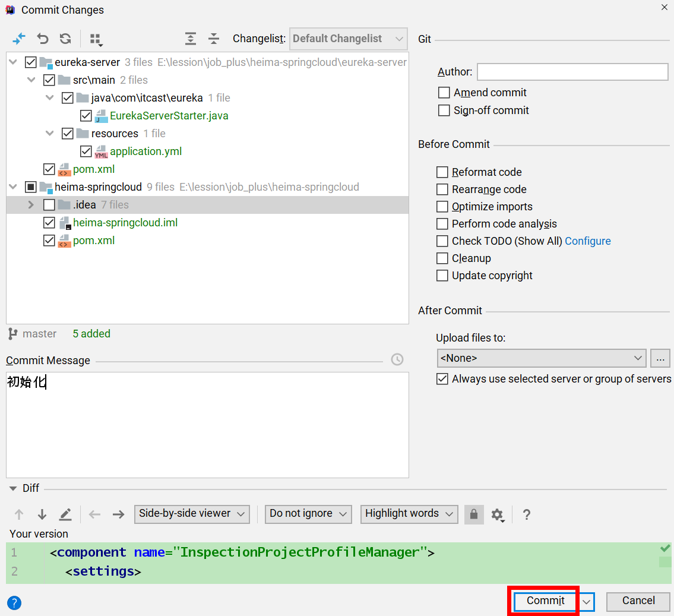Enable Sign-off commit checkbox
Image resolution: width=674 pixels, height=616 pixels.
444,110
